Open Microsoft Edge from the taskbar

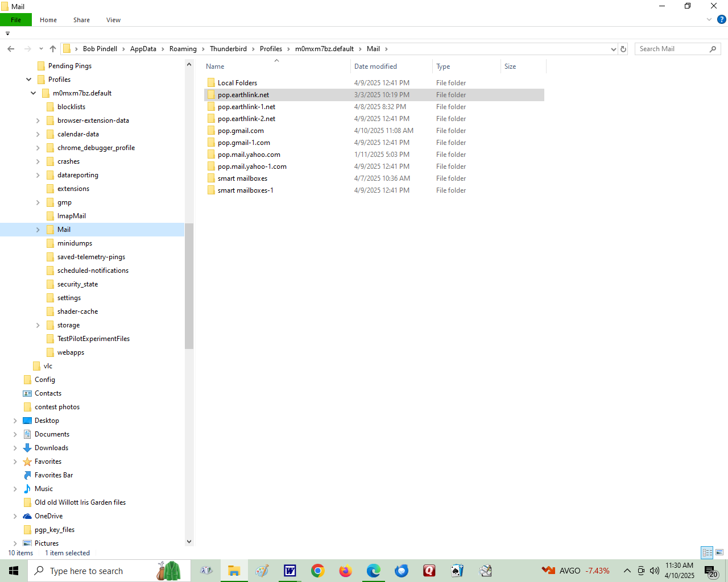tap(374, 571)
